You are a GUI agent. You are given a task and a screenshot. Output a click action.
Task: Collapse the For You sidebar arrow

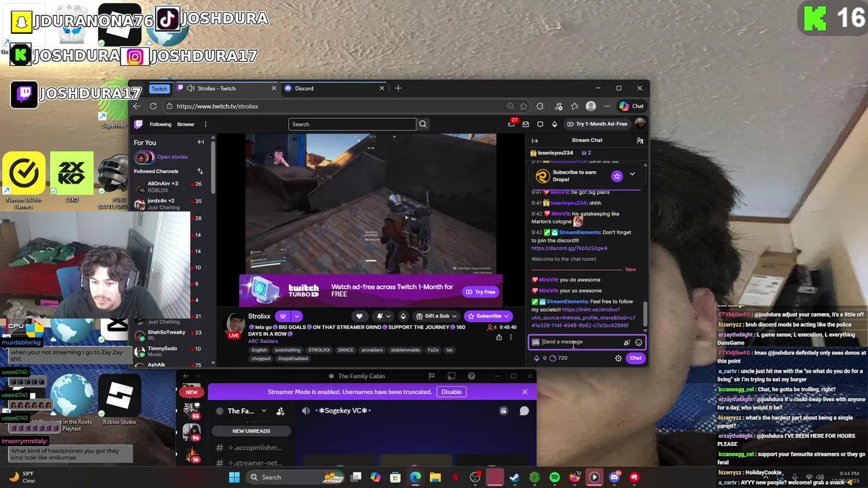[201, 142]
